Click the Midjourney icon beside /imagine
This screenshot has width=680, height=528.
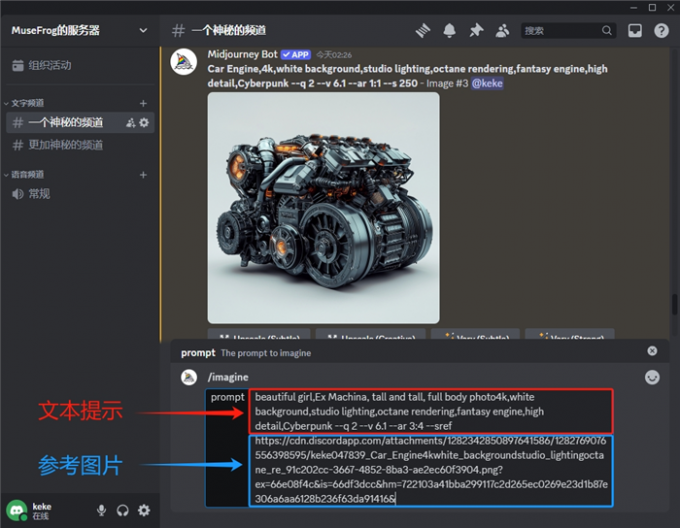click(x=189, y=377)
